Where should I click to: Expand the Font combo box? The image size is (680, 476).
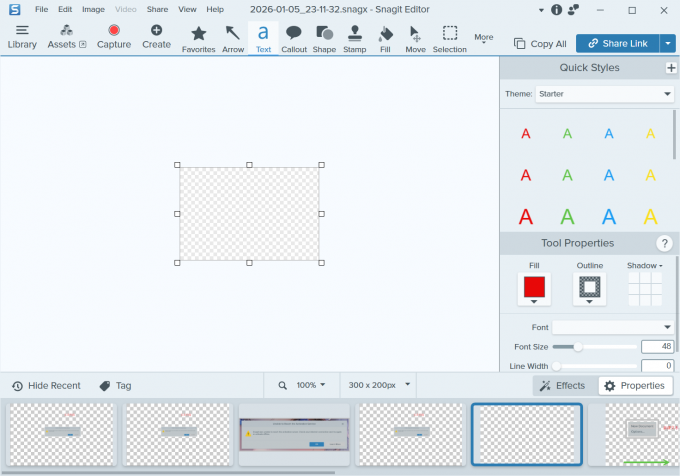(613, 327)
